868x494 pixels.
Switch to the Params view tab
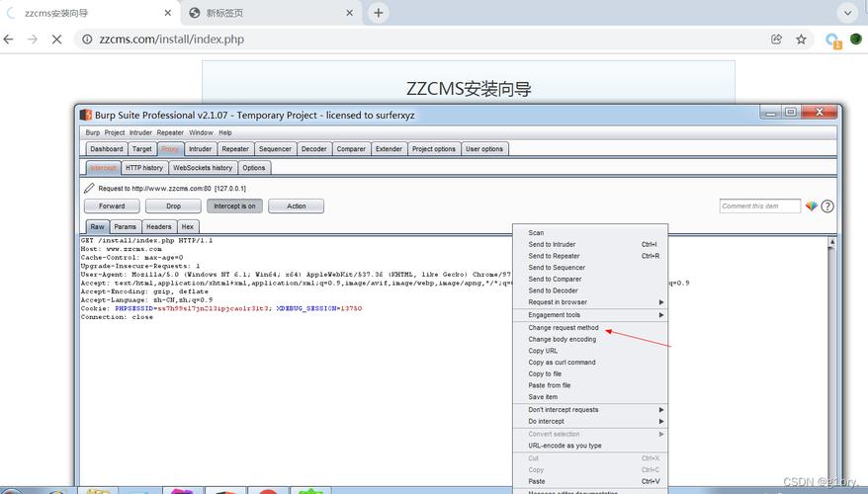(x=126, y=227)
